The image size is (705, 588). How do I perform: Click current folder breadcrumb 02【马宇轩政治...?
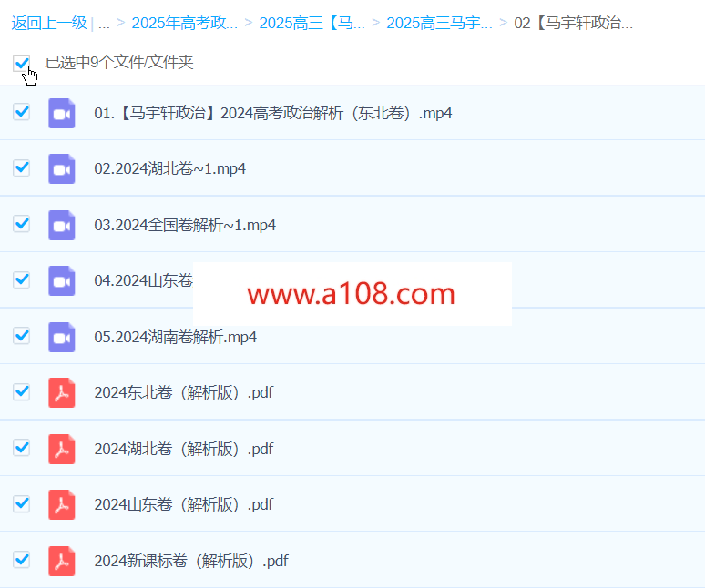[x=573, y=23]
